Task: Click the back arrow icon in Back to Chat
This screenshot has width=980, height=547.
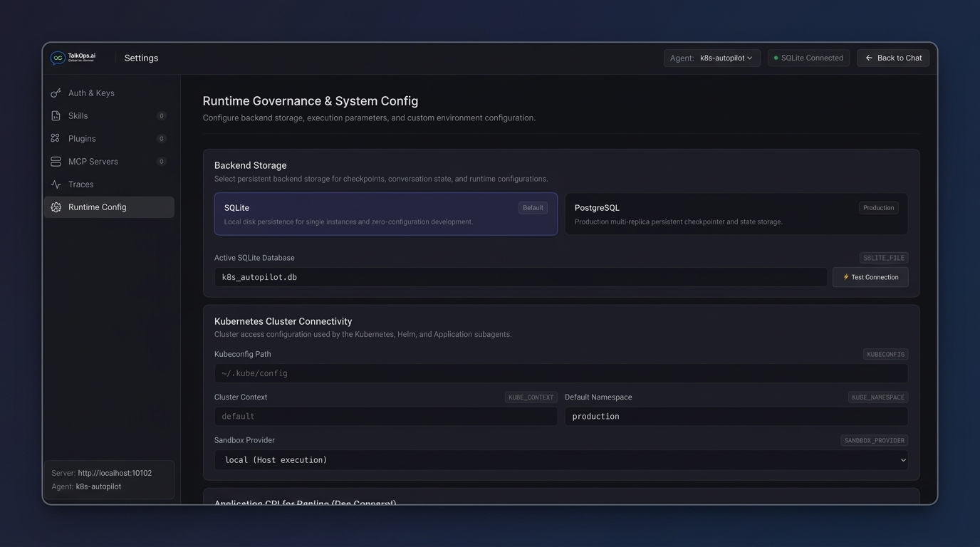Action: tap(869, 58)
